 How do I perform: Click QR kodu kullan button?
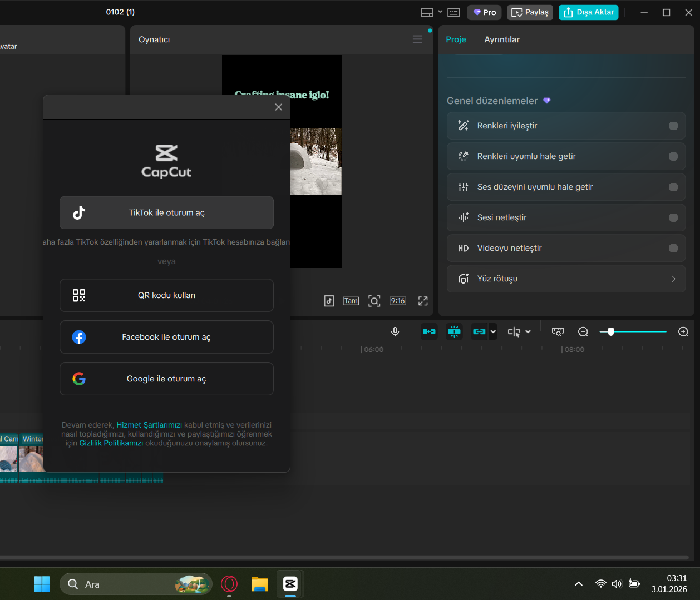click(166, 295)
